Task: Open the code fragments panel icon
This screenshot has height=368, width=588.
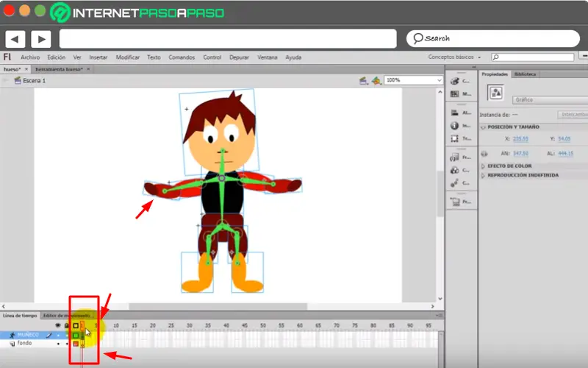Action: [x=454, y=158]
